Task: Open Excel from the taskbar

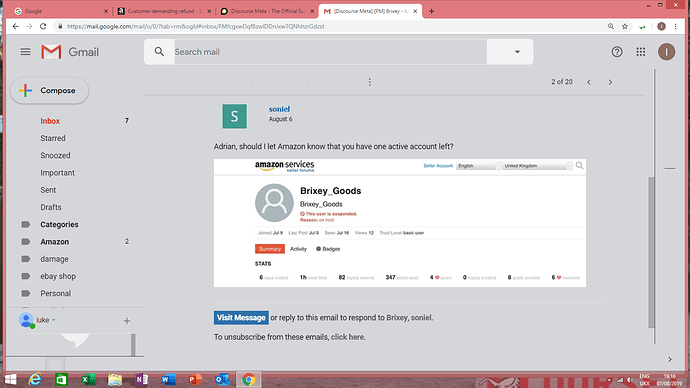Action: tap(88, 380)
